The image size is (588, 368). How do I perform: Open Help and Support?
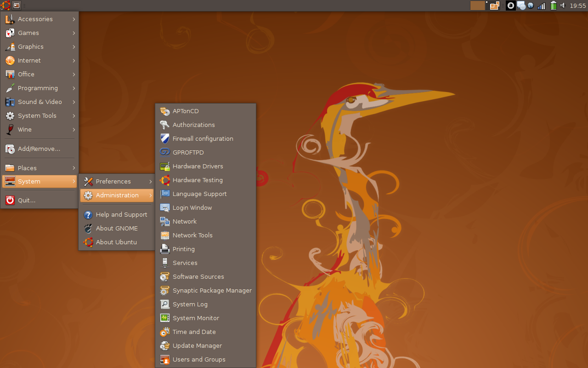(121, 214)
